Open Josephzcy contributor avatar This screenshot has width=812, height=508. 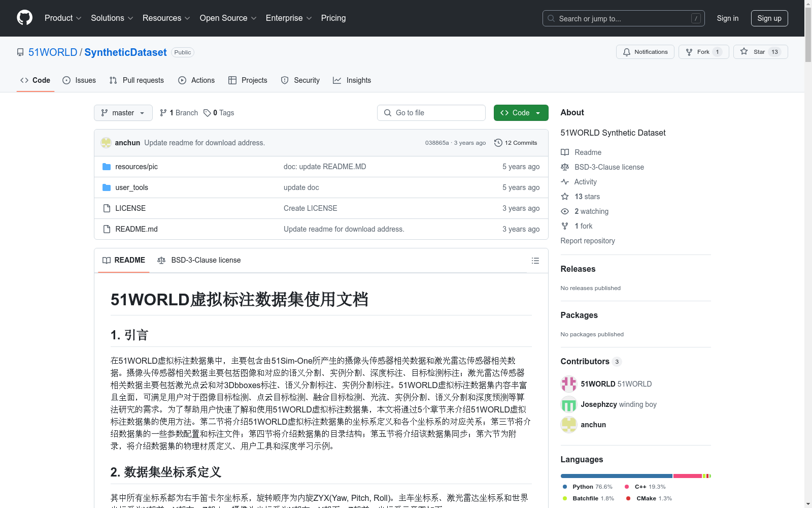569,404
